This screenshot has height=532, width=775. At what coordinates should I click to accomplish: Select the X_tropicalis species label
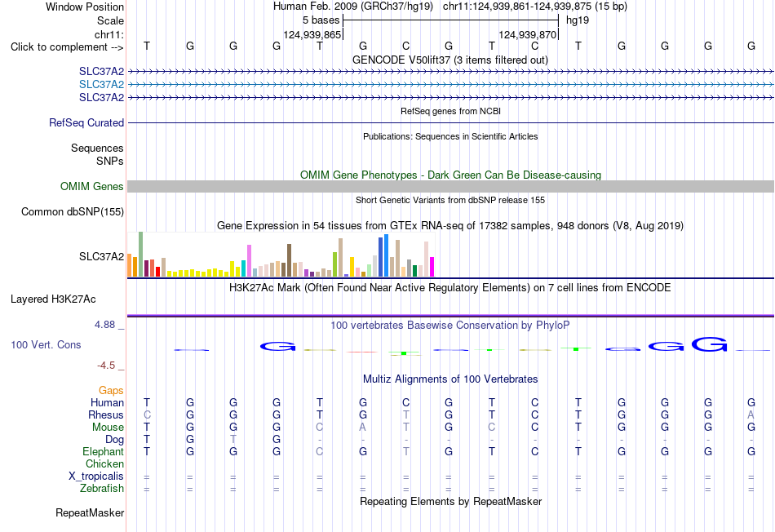click(x=96, y=477)
